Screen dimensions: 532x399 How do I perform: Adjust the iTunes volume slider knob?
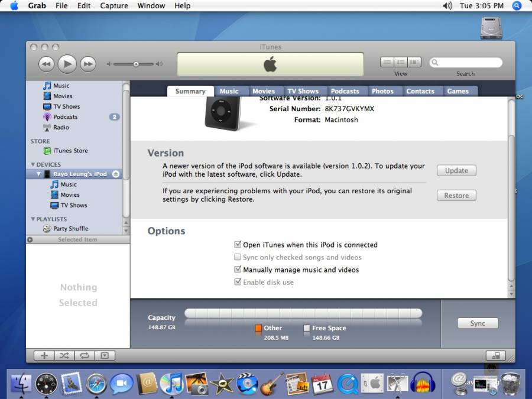tap(136, 64)
